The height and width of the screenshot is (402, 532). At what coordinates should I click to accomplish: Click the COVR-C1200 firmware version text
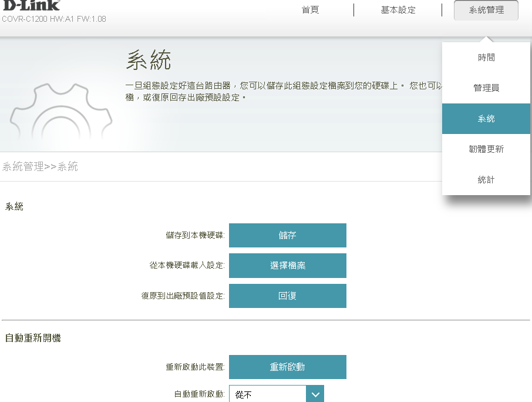click(54, 19)
